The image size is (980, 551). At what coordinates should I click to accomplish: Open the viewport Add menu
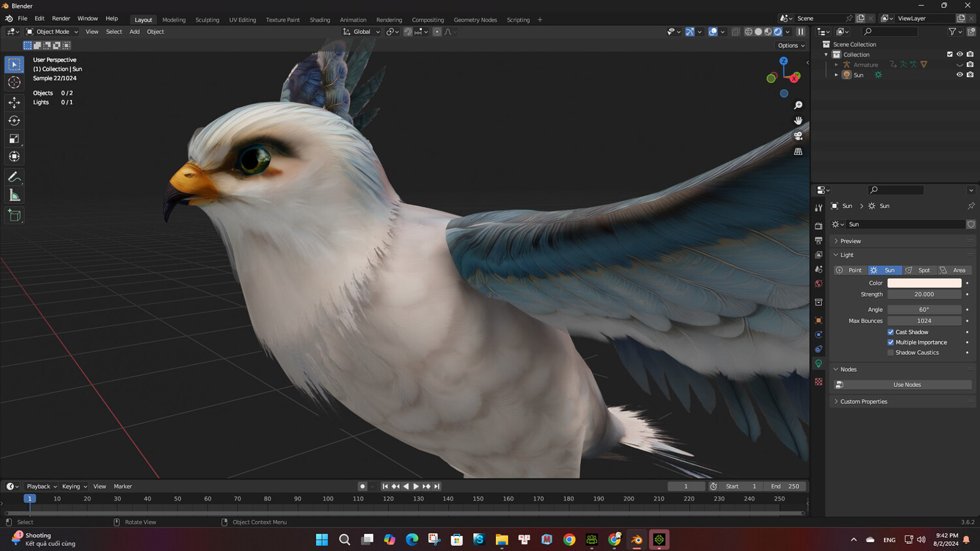pos(134,31)
